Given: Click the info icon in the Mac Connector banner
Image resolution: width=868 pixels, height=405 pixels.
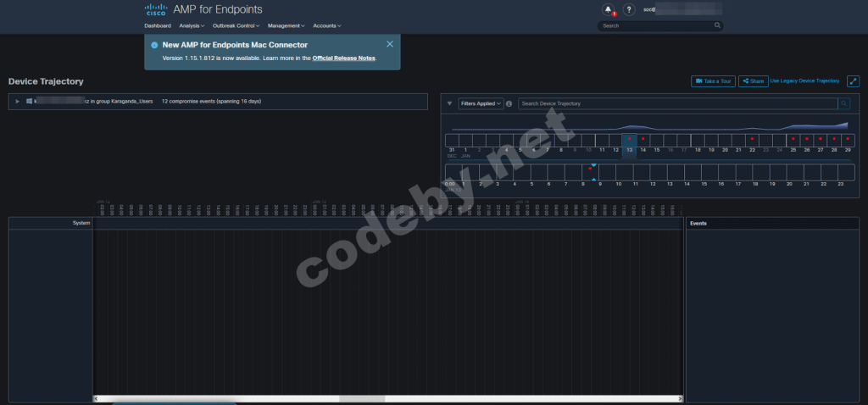Looking at the screenshot, I should click(x=154, y=46).
